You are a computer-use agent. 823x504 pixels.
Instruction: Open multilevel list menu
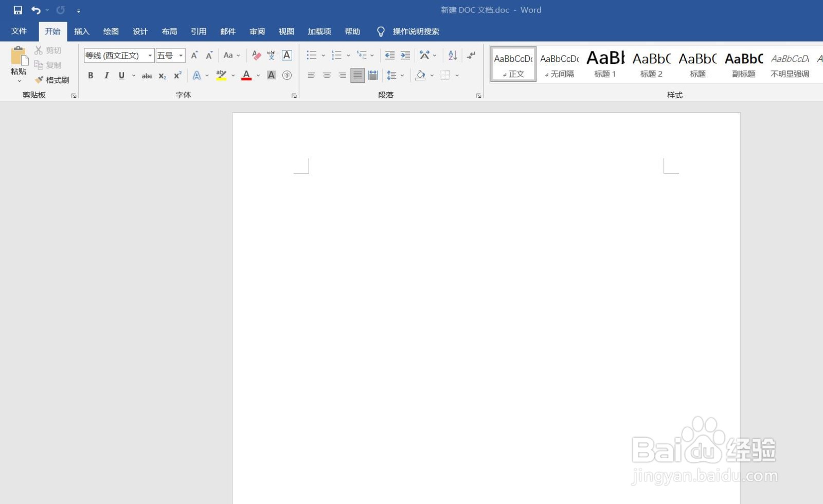pyautogui.click(x=365, y=56)
